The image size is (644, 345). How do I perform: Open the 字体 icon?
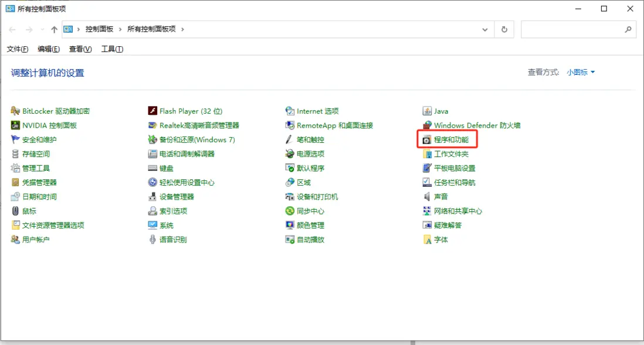[427, 240]
